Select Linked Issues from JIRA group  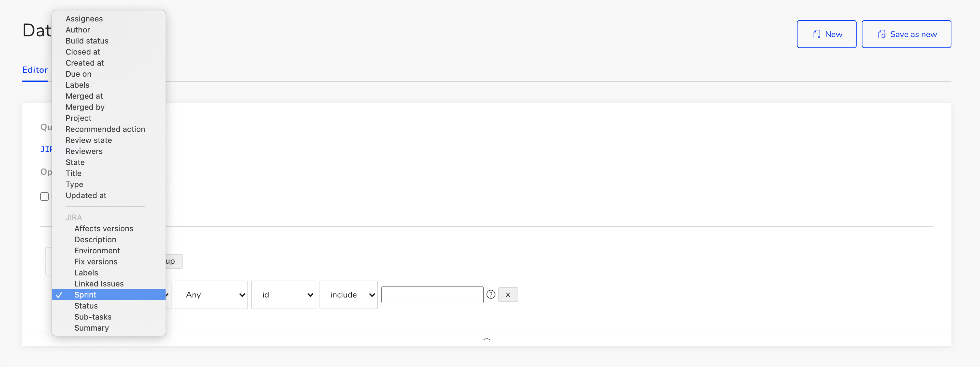pyautogui.click(x=99, y=284)
